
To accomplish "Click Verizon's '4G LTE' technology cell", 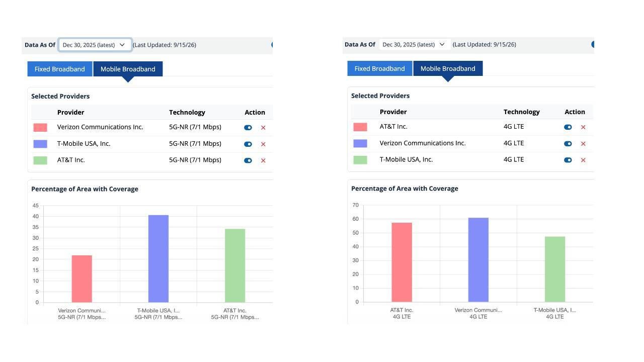I will click(514, 143).
